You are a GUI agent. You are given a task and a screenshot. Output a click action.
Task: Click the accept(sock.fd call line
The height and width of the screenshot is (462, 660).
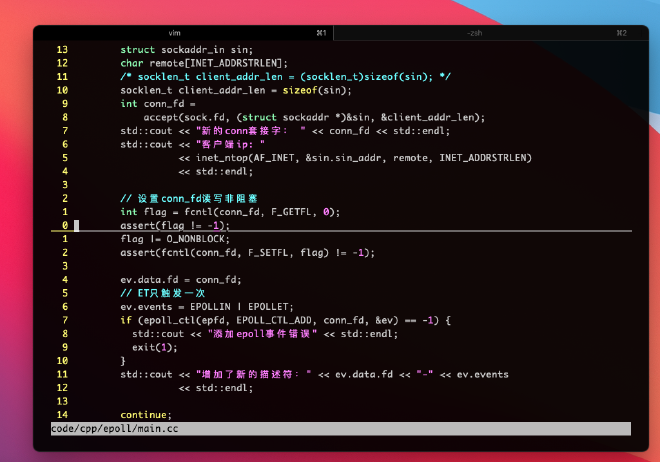(x=314, y=117)
